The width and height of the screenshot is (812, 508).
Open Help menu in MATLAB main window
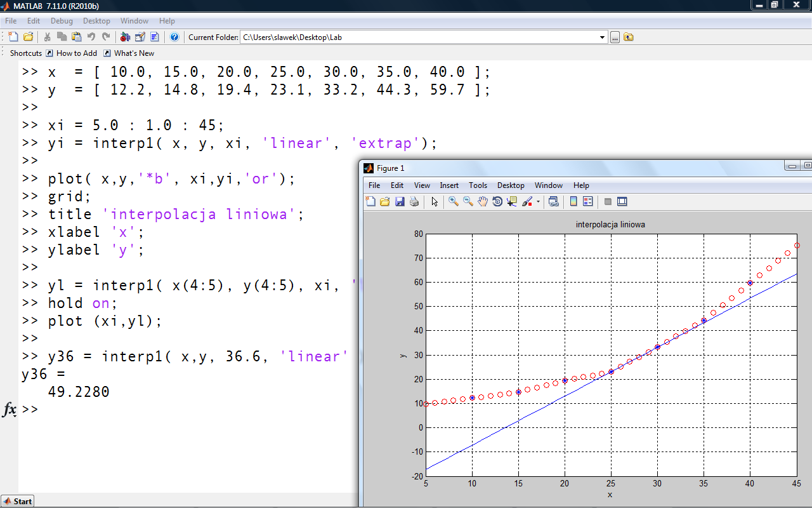[x=167, y=21]
